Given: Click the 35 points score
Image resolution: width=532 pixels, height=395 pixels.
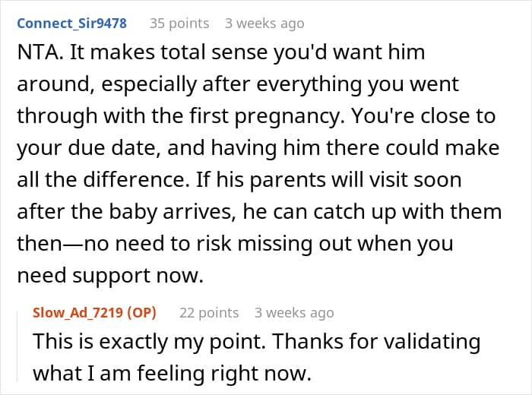Looking at the screenshot, I should tap(179, 24).
